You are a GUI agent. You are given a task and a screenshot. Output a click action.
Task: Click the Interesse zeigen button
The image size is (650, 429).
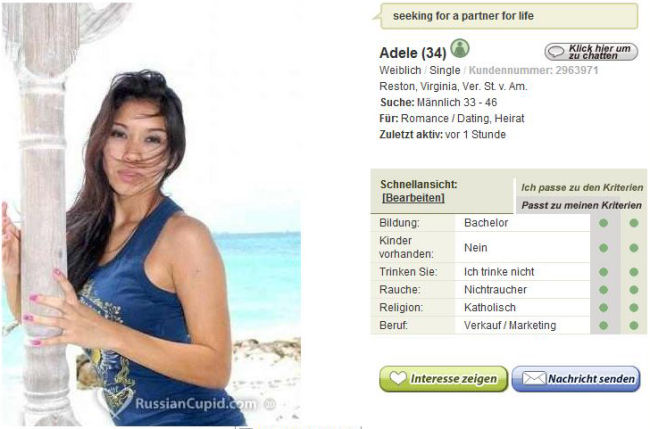[444, 378]
